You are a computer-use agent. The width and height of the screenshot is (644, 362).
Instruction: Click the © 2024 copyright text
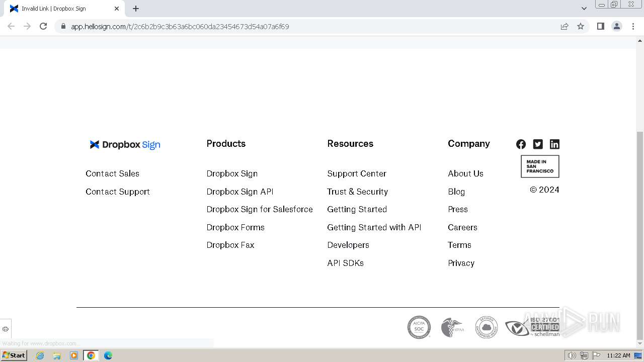(x=544, y=190)
